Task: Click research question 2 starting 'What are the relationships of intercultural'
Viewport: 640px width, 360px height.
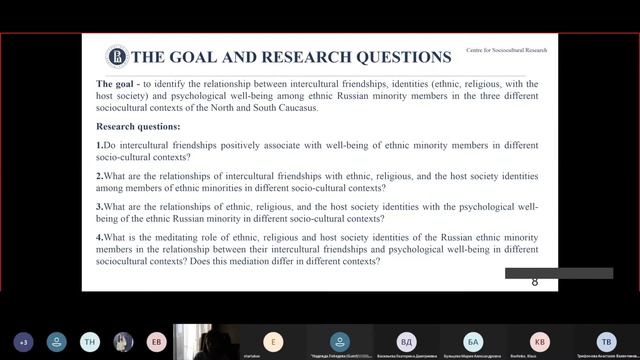Action: [317, 182]
